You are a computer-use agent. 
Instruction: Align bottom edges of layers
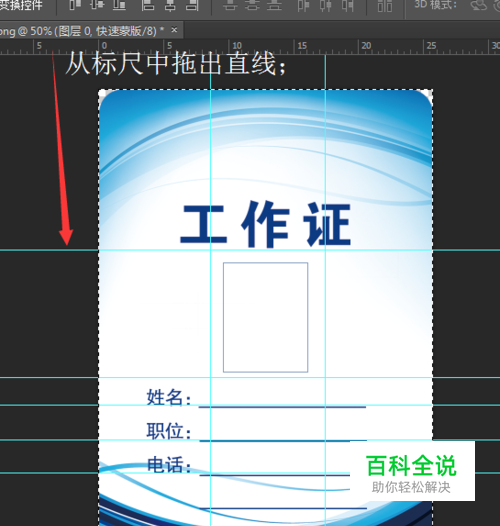pos(119,4)
